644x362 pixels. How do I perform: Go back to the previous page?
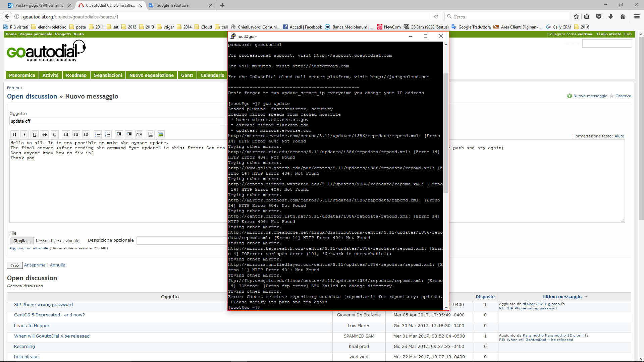point(7,16)
